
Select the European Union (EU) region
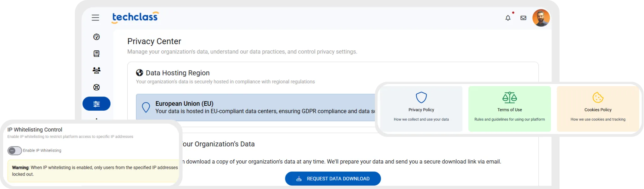(x=255, y=107)
